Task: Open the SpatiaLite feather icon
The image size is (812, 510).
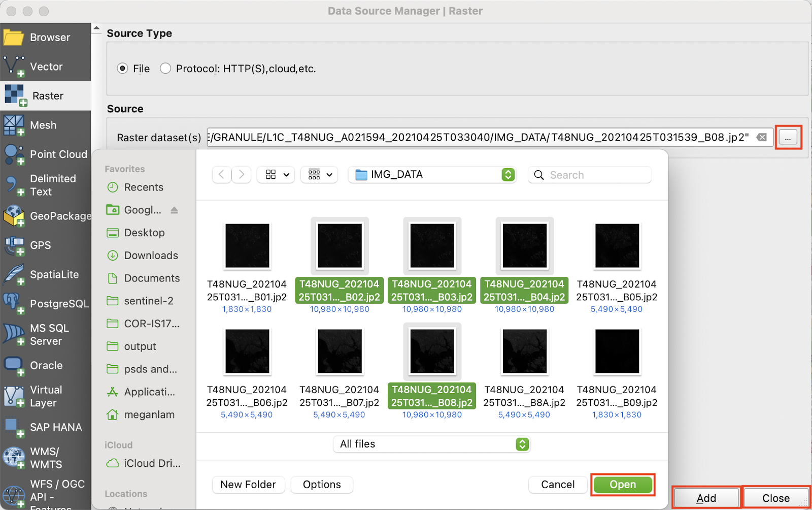Action: click(x=14, y=274)
